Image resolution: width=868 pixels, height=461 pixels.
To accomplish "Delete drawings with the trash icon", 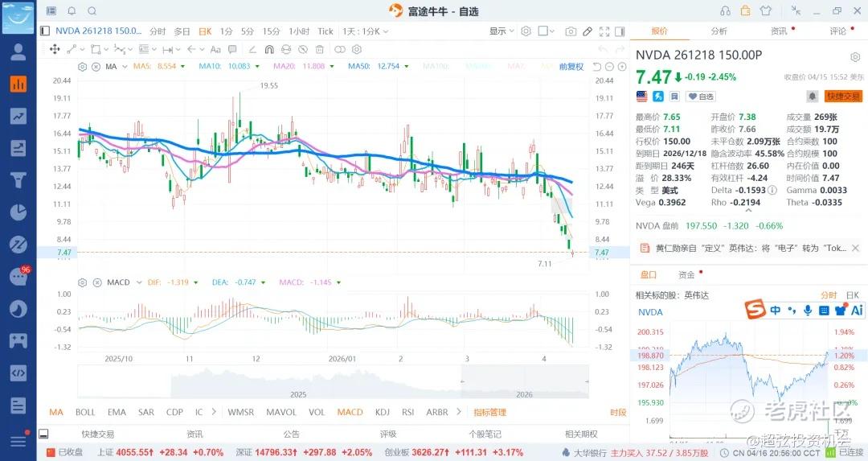I will coord(319,49).
